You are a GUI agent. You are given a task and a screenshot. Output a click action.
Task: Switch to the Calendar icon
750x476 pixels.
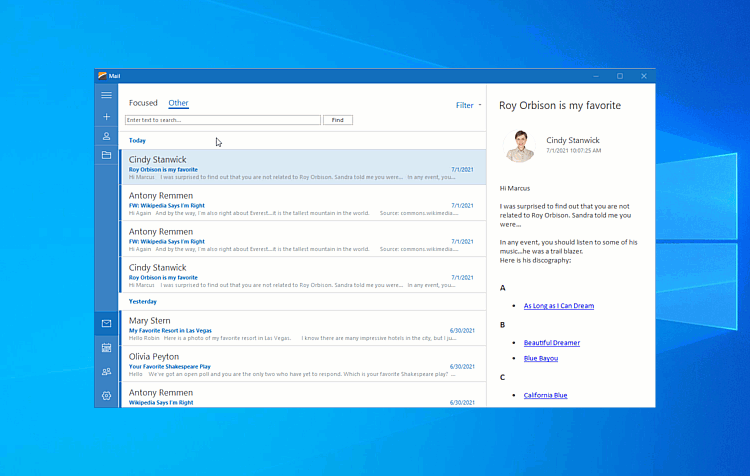click(106, 348)
